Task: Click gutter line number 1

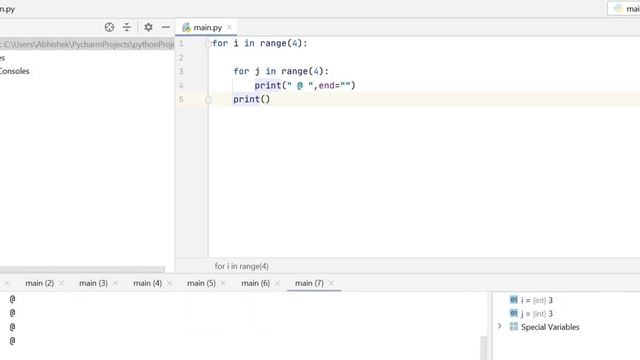Action: click(x=181, y=43)
